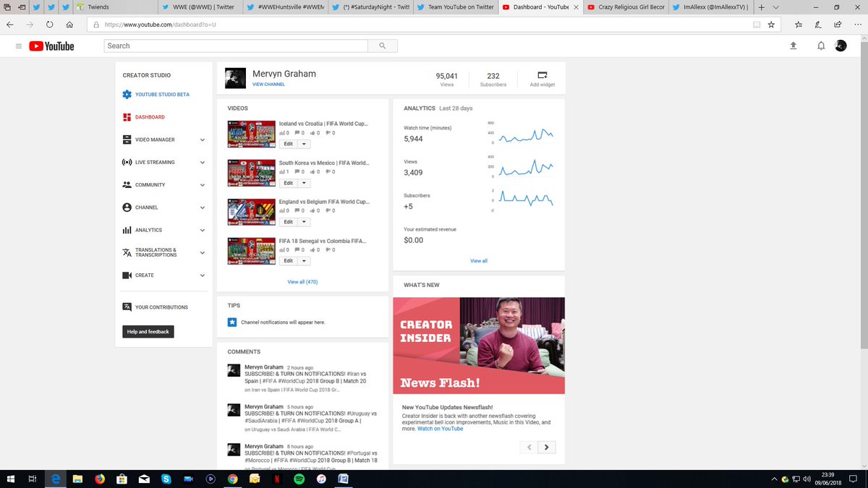Open Chrome from the taskbar
868x488 pixels.
pyautogui.click(x=233, y=479)
